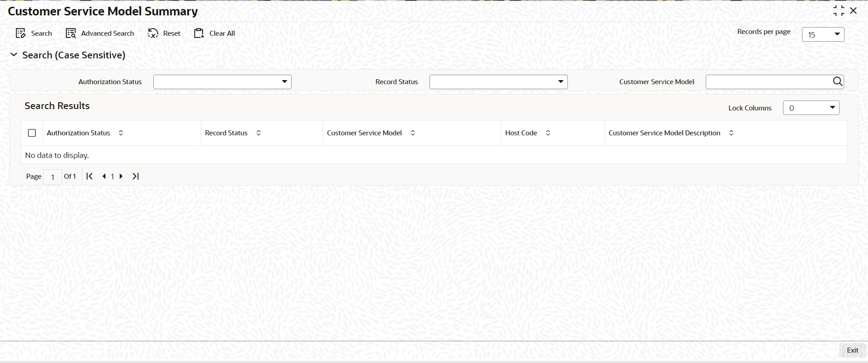Screen dimensions: 868x363
Task: Click the Search Results heading
Action: [x=57, y=106]
